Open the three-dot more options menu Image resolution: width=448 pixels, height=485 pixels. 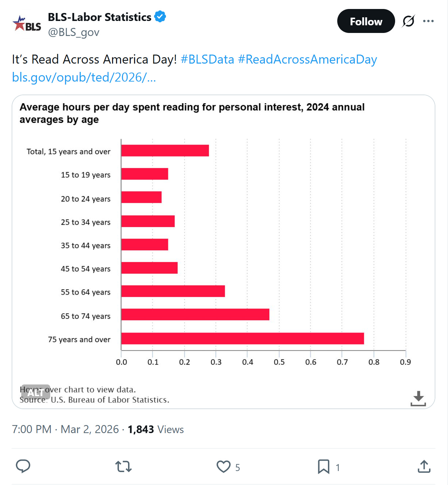click(428, 21)
